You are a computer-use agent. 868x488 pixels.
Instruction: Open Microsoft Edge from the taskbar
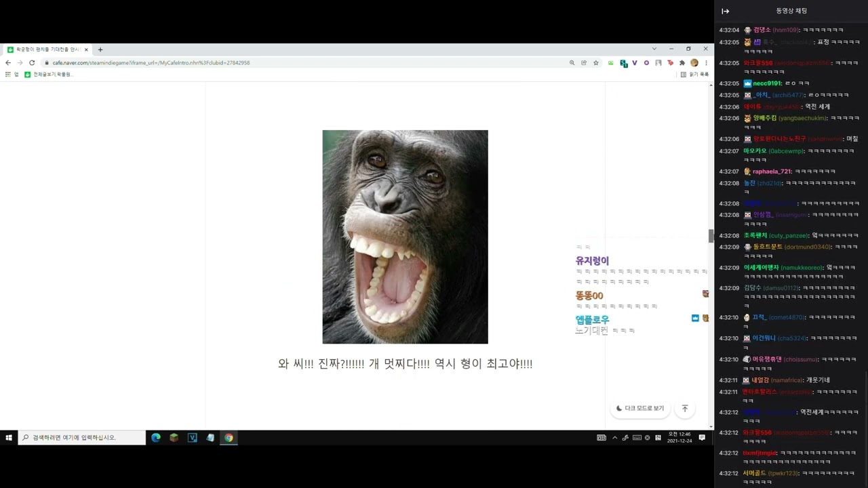click(x=156, y=438)
